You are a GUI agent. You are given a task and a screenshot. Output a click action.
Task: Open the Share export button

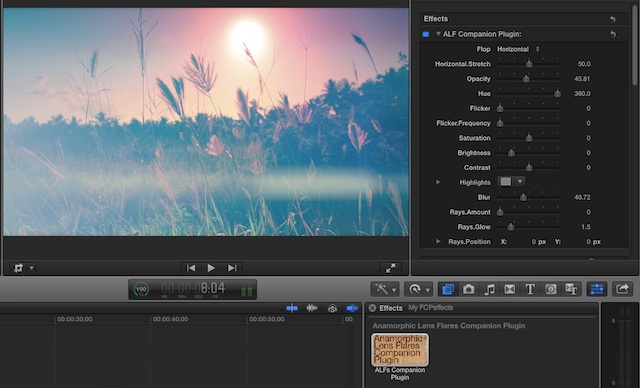click(622, 289)
